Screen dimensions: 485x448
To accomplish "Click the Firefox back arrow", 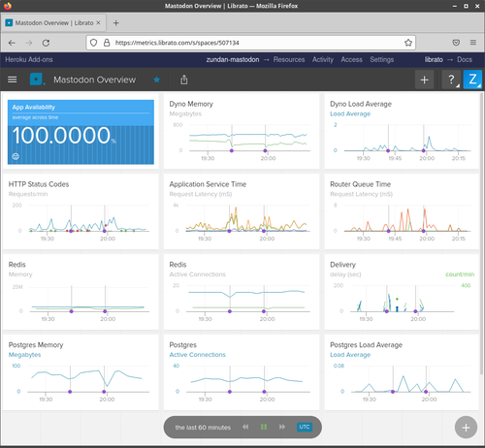I will tap(12, 43).
